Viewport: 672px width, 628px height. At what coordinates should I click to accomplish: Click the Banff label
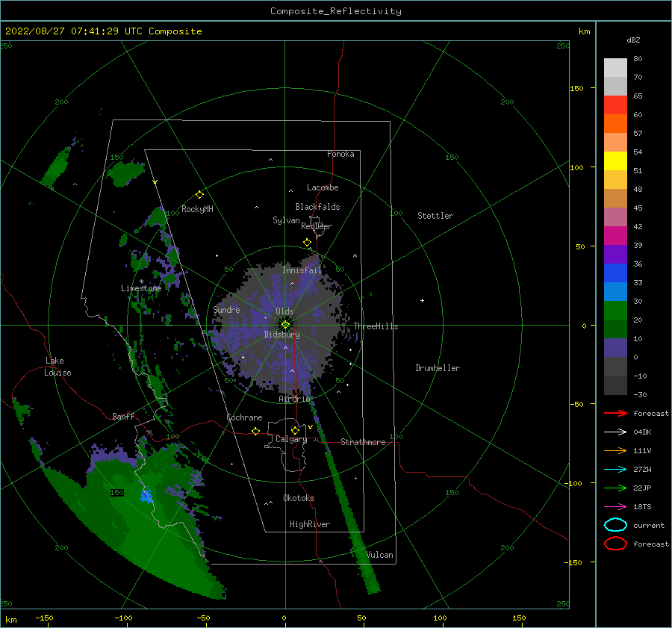tap(123, 416)
